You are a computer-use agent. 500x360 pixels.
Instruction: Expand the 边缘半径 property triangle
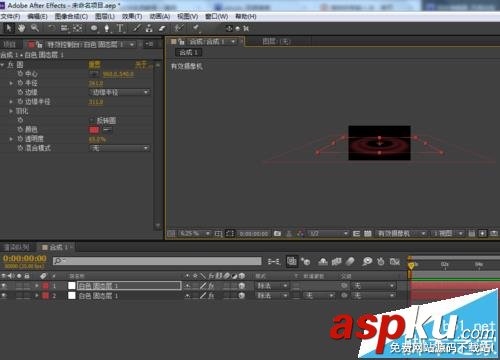(11, 102)
